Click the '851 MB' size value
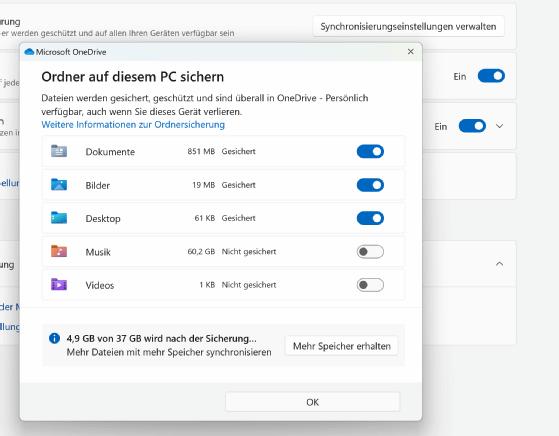559x436 pixels. pos(201,151)
